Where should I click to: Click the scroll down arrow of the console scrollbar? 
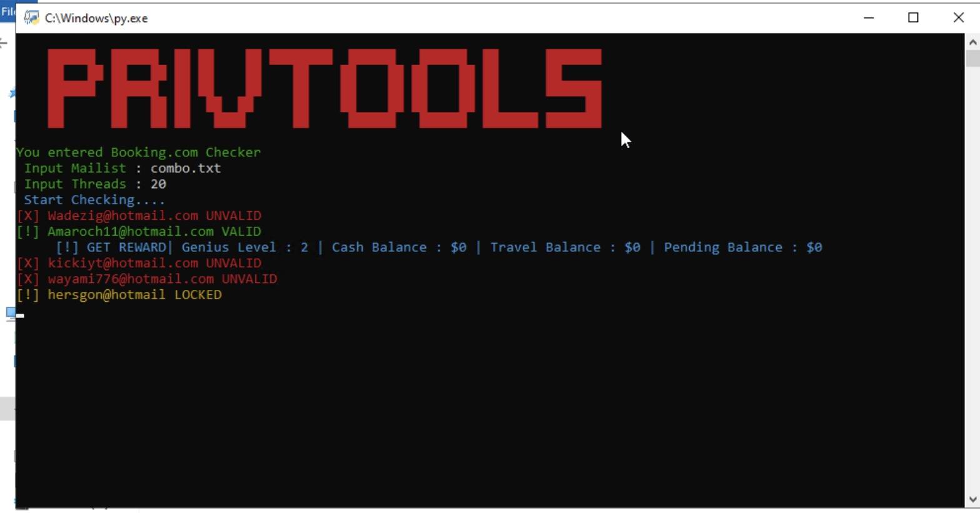972,499
